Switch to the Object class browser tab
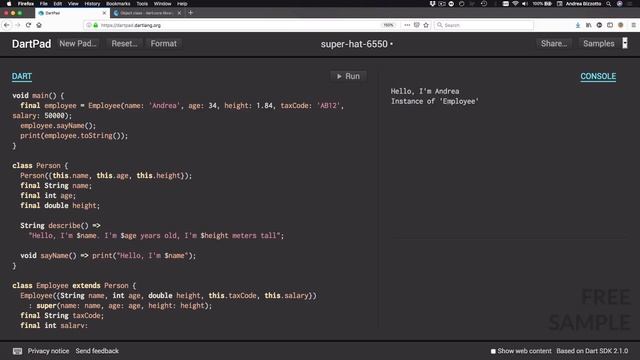The width and height of the screenshot is (640, 360). point(147,13)
